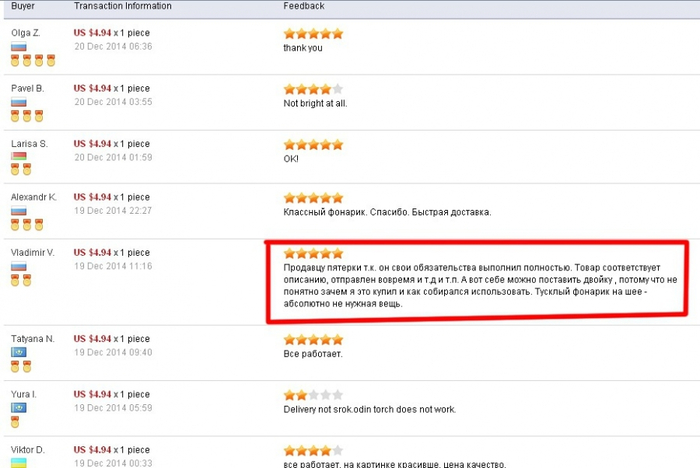Click the 'Not bright at all.' feedback
The width and height of the screenshot is (700, 468).
315,104
